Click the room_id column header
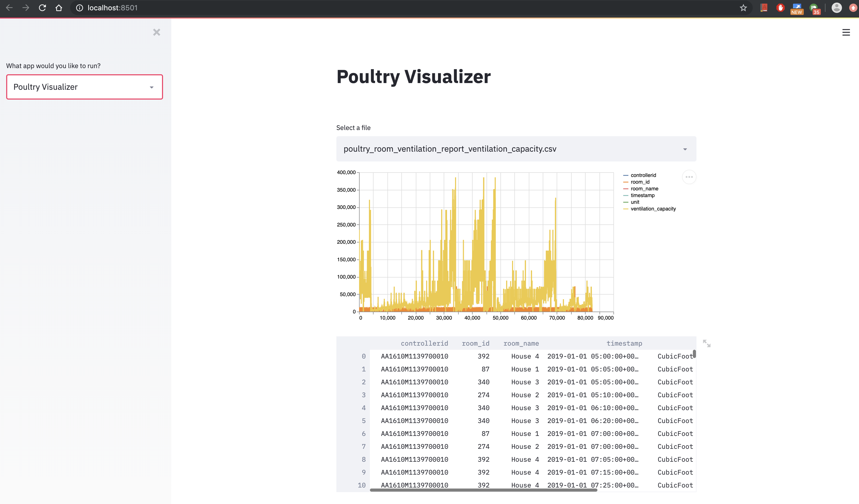859x504 pixels. pyautogui.click(x=475, y=344)
